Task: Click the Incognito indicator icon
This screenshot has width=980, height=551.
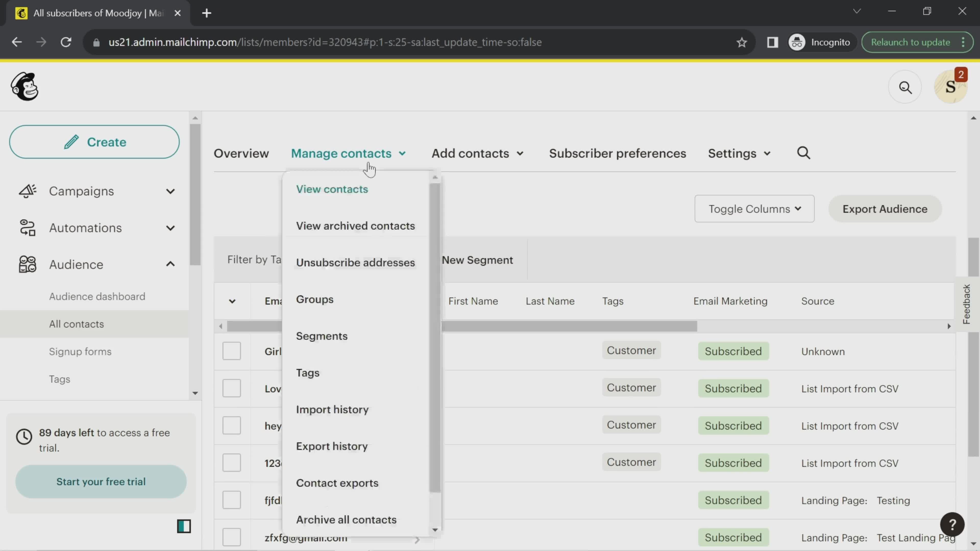Action: click(797, 42)
